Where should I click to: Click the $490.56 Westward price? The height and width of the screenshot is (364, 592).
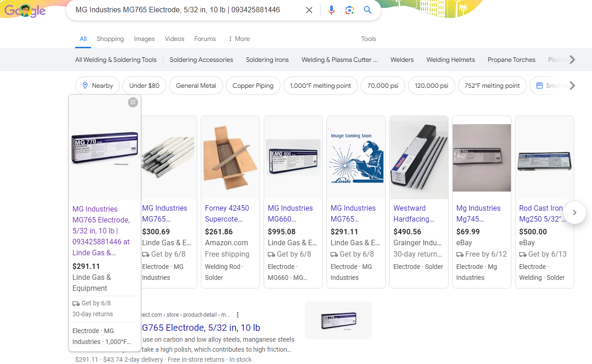pos(407,232)
